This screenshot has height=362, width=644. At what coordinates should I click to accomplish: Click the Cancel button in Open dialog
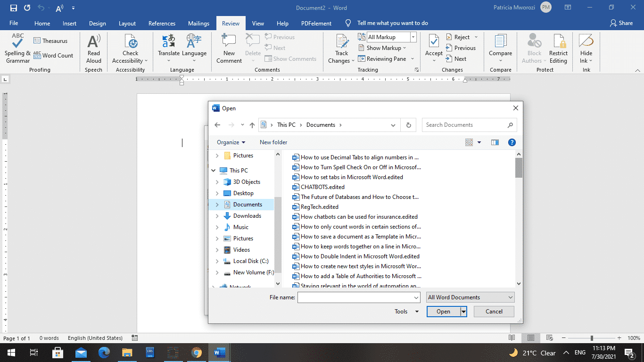(494, 311)
